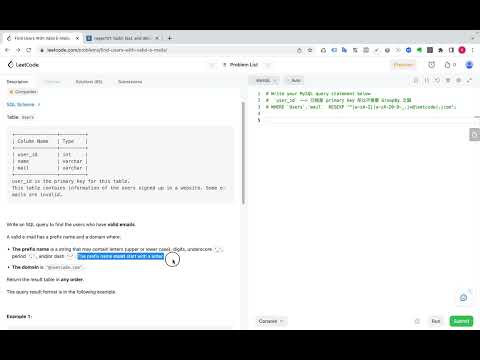This screenshot has width=480, height=360.
Task: Open the editor shortcuts icon
Action: click(x=448, y=80)
